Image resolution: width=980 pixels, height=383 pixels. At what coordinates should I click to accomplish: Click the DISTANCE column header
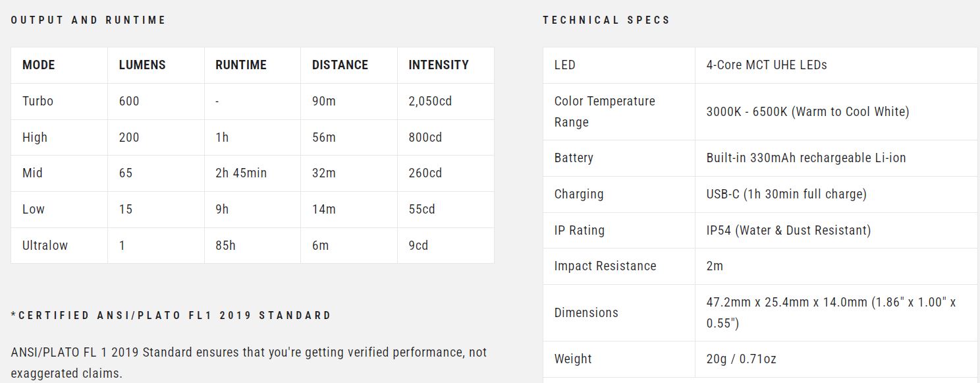click(x=340, y=65)
